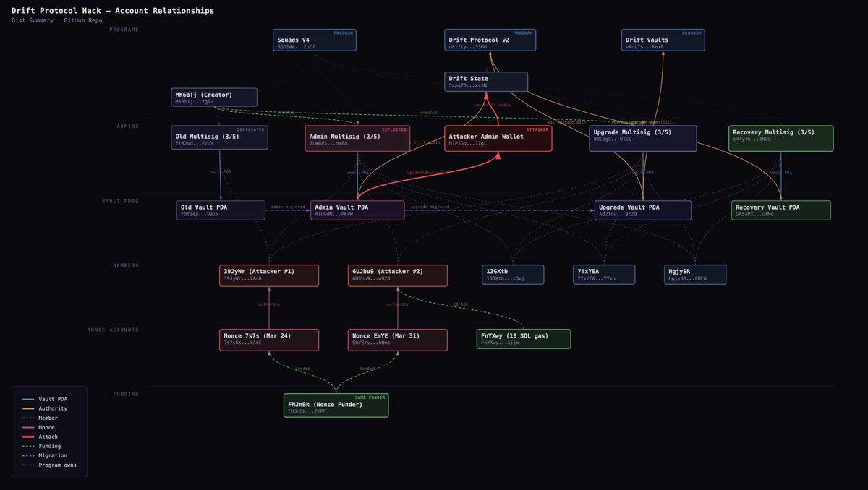Click the 13GXtb member node
868x490 pixels.
[x=513, y=275]
